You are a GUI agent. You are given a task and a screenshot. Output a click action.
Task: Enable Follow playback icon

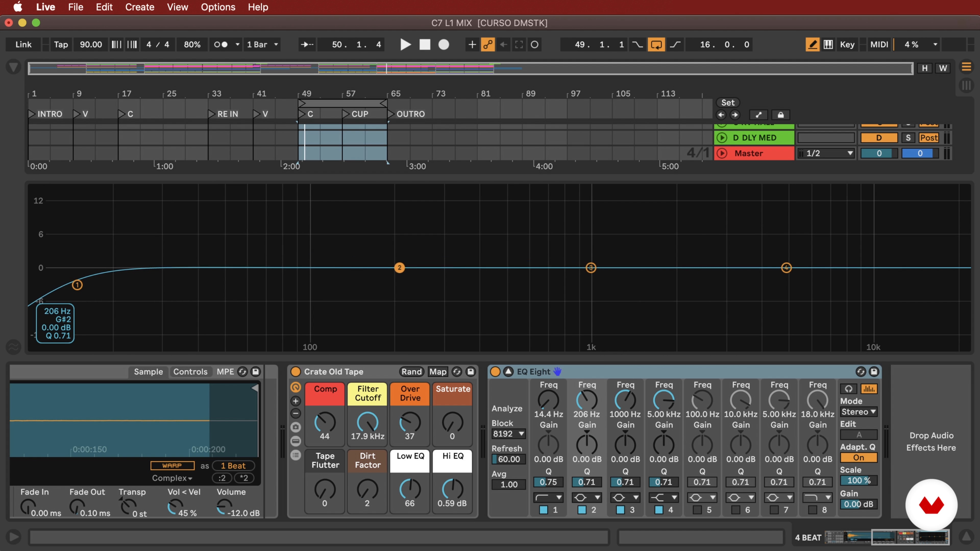tap(307, 44)
